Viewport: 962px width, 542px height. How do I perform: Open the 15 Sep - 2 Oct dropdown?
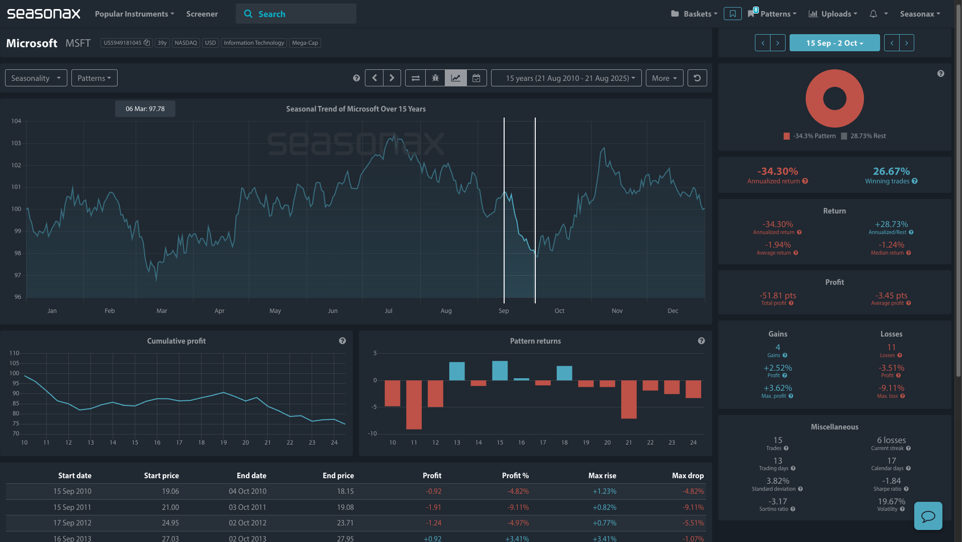[834, 43]
